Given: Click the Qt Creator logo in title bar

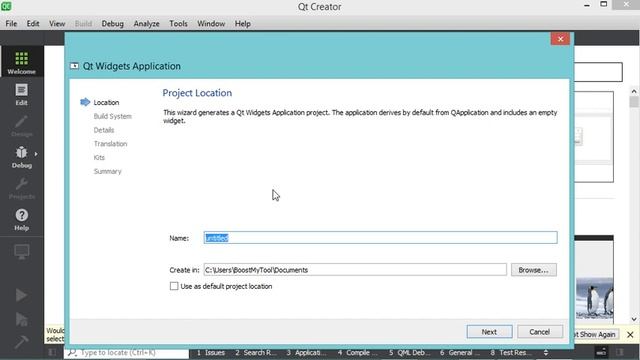Looking at the screenshot, I should pos(6,6).
